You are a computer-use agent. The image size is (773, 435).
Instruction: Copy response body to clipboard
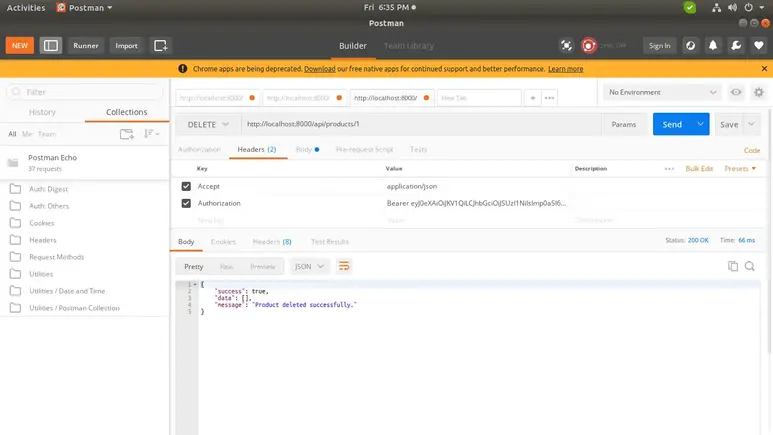[x=733, y=266]
